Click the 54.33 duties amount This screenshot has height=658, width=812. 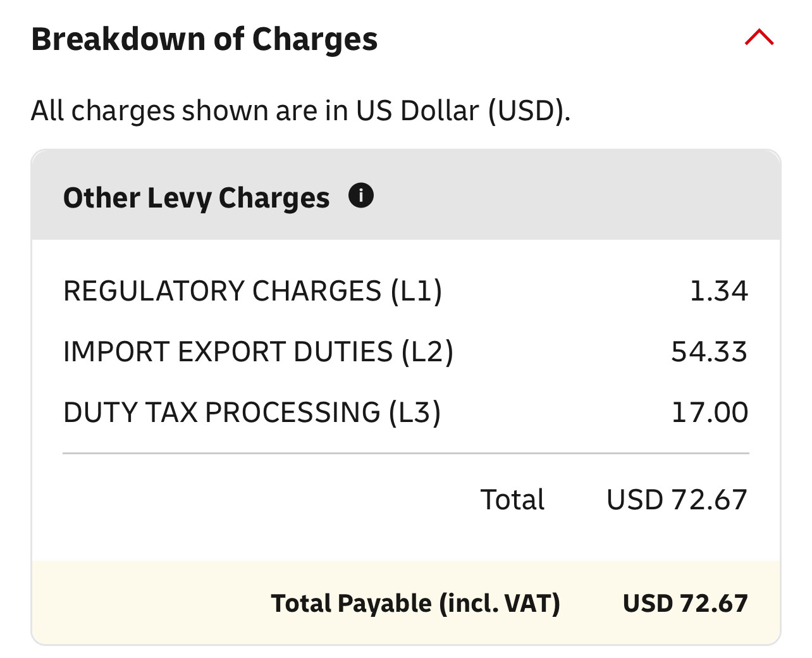(x=709, y=352)
